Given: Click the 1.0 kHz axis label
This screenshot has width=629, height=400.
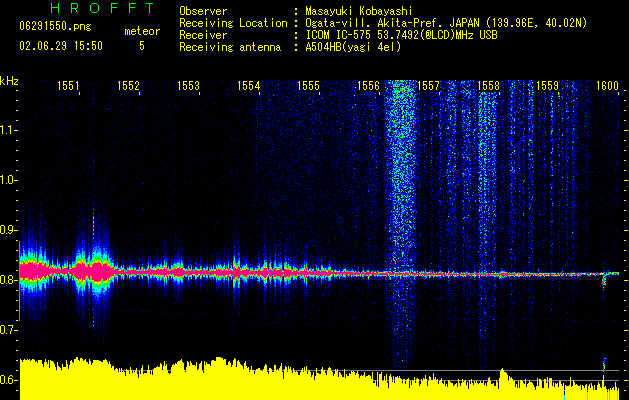Looking at the screenshot, I should click(x=7, y=180).
